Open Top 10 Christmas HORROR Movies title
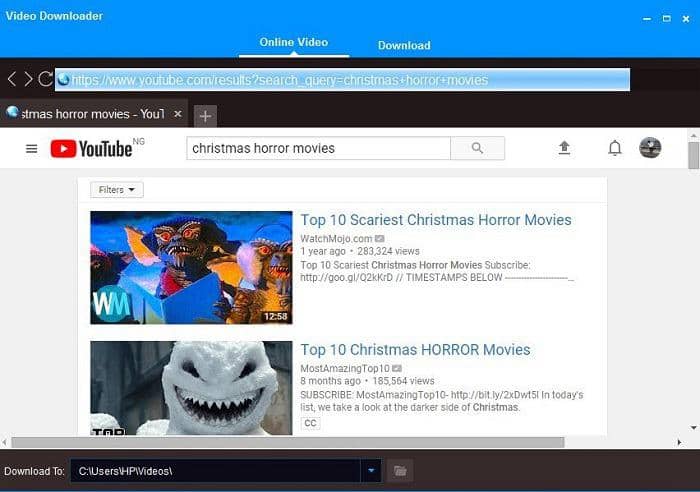 point(415,350)
